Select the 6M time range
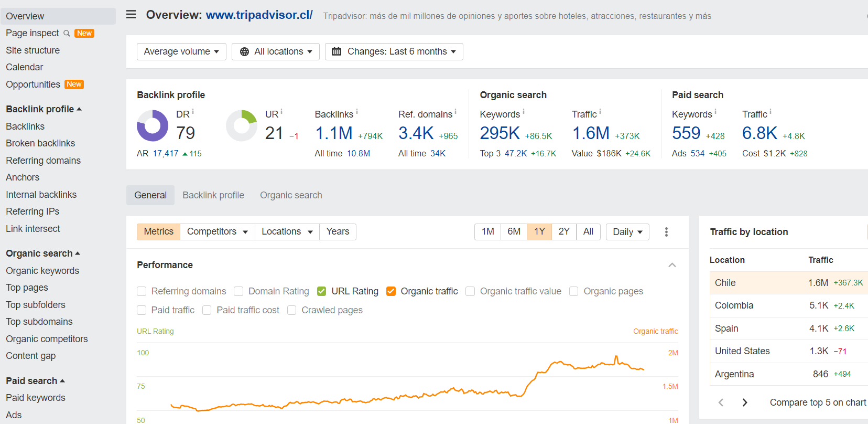The image size is (868, 424). (x=514, y=231)
